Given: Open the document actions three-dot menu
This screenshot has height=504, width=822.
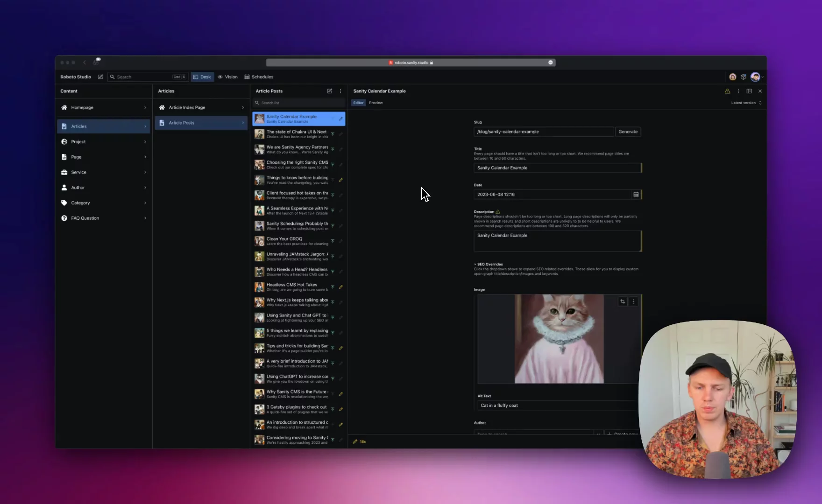Looking at the screenshot, I should tap(738, 91).
